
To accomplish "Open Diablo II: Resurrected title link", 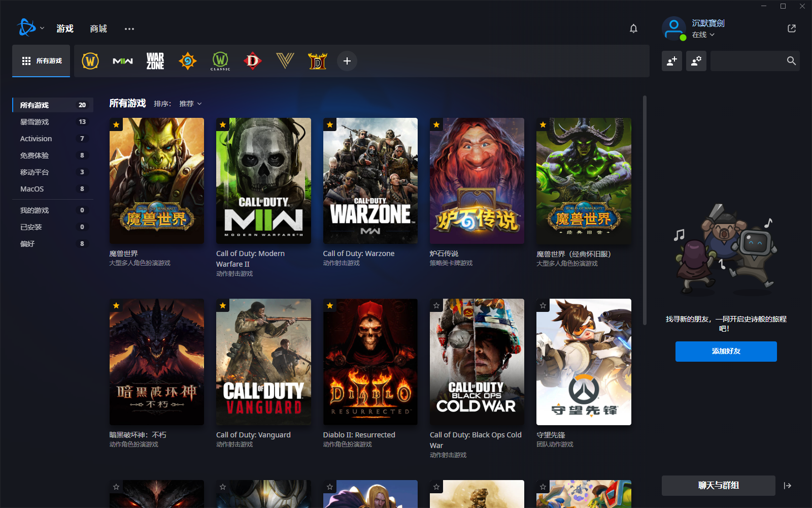I will [x=359, y=435].
